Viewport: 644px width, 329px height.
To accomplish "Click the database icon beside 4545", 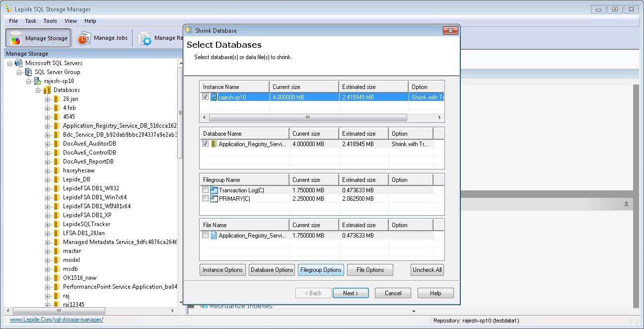I will coord(56,117).
